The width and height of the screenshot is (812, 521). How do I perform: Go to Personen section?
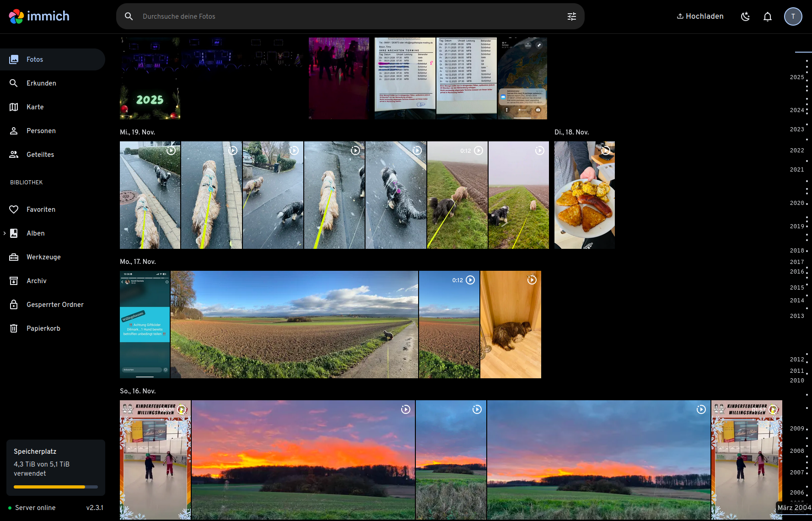point(41,131)
